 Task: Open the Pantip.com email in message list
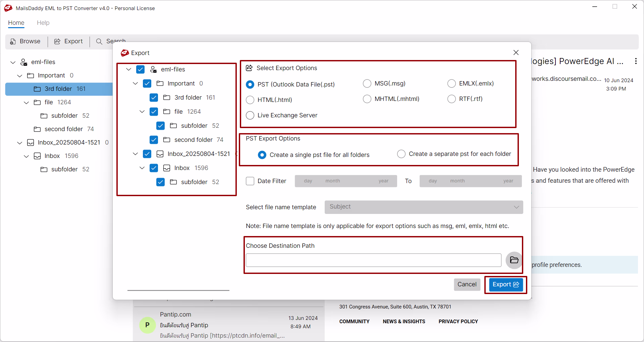[x=229, y=325]
